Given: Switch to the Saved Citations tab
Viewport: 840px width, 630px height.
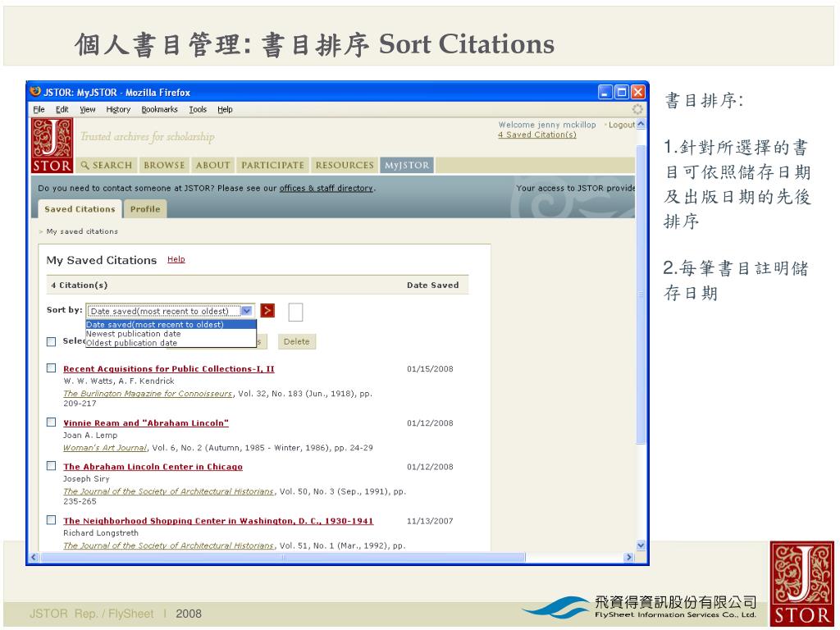Looking at the screenshot, I should 80,209.
